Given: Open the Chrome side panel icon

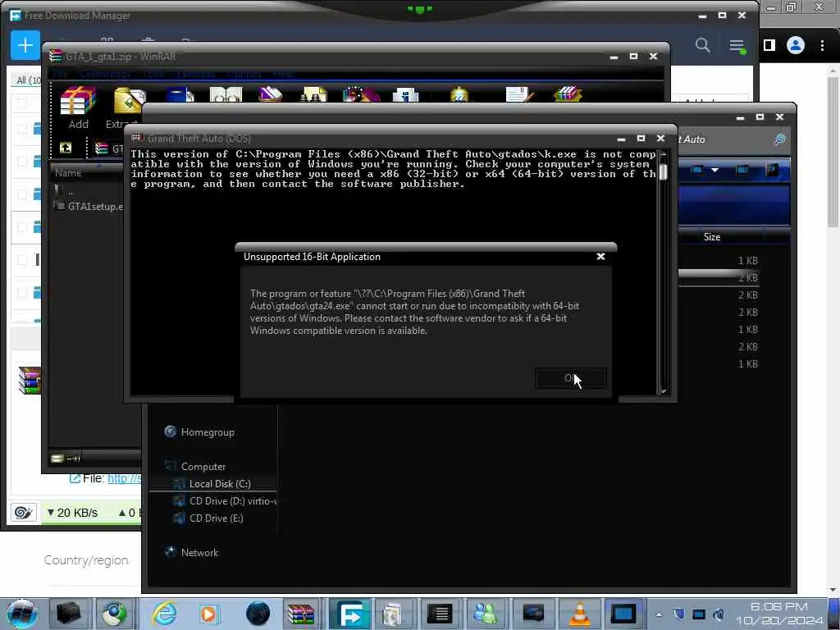Looking at the screenshot, I should 769,45.
